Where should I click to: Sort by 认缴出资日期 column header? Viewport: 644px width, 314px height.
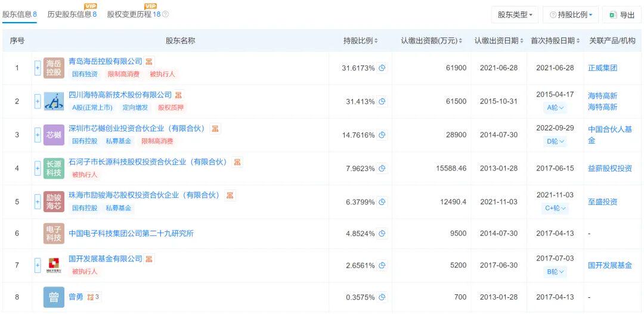[x=499, y=41]
